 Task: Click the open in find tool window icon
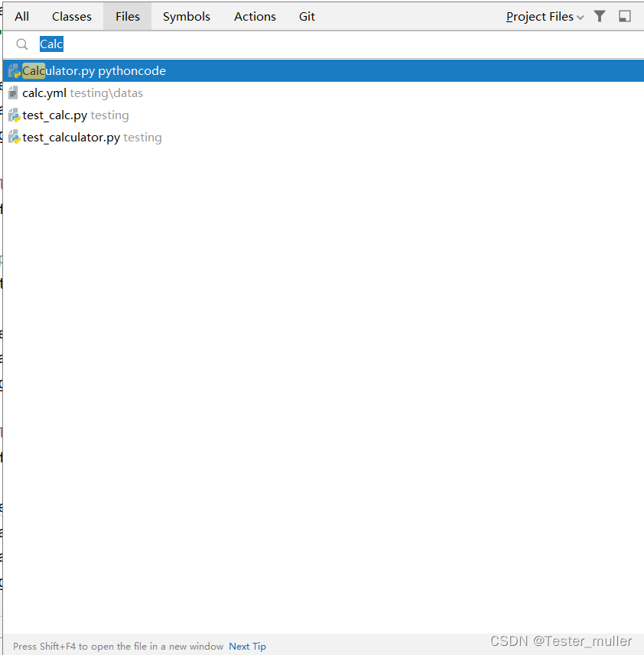coord(625,16)
